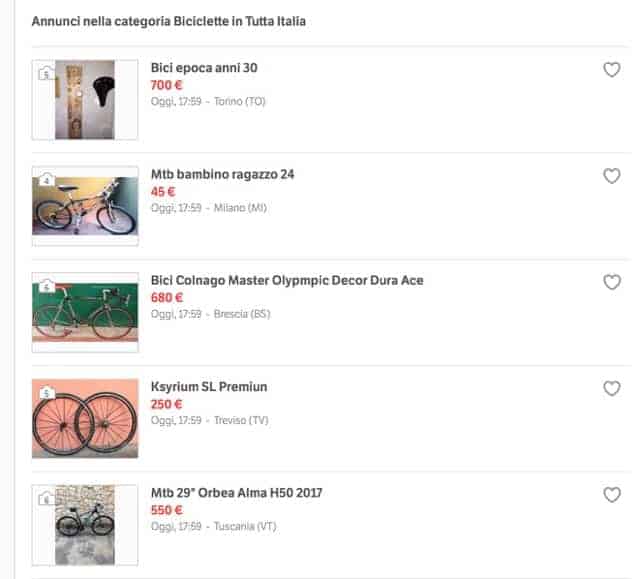Save Bici Colnago Master listing with heart
The width and height of the screenshot is (640, 579).
click(x=612, y=282)
